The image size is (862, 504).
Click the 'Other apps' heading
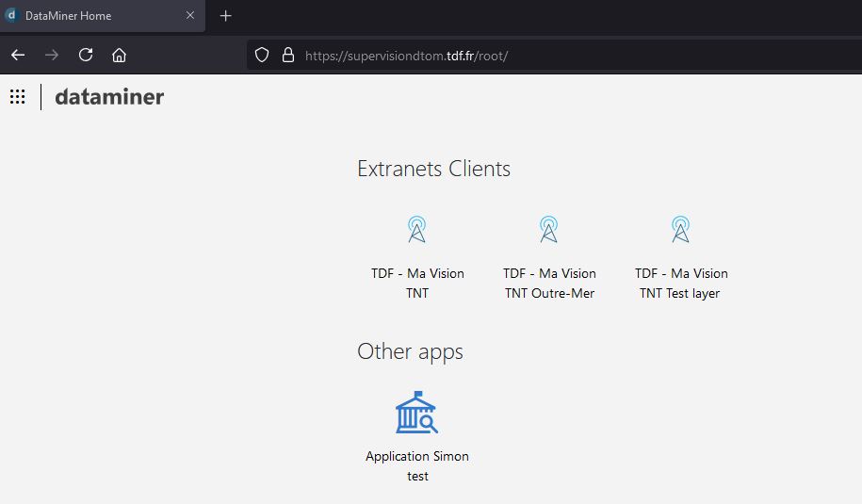pyautogui.click(x=410, y=351)
